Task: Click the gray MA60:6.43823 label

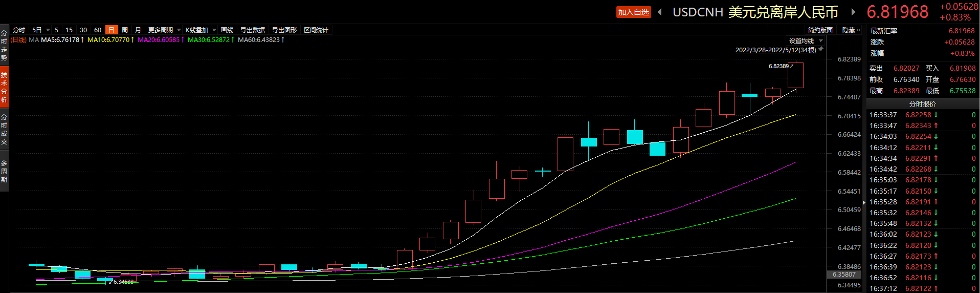Action: [x=261, y=40]
